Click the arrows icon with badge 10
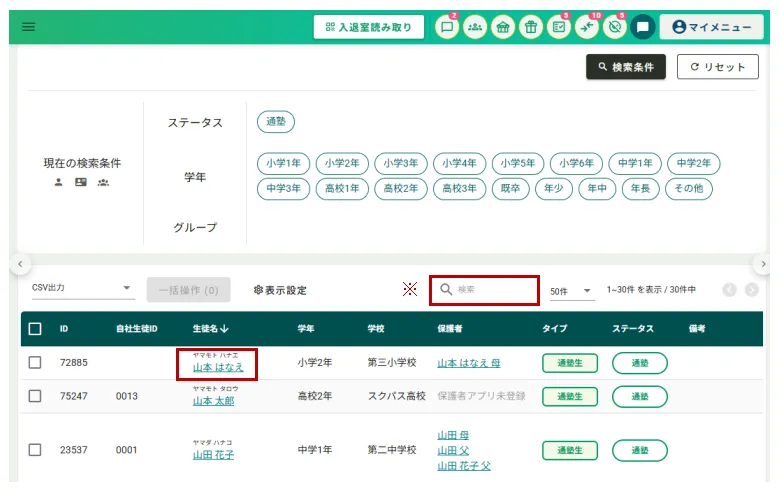The width and height of the screenshot is (779, 497). pyautogui.click(x=587, y=27)
